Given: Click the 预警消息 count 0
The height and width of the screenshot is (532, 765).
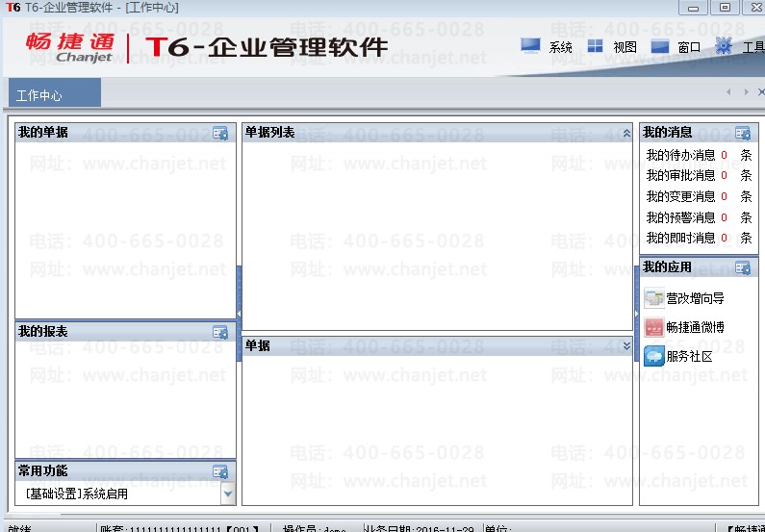Looking at the screenshot, I should pyautogui.click(x=724, y=217).
